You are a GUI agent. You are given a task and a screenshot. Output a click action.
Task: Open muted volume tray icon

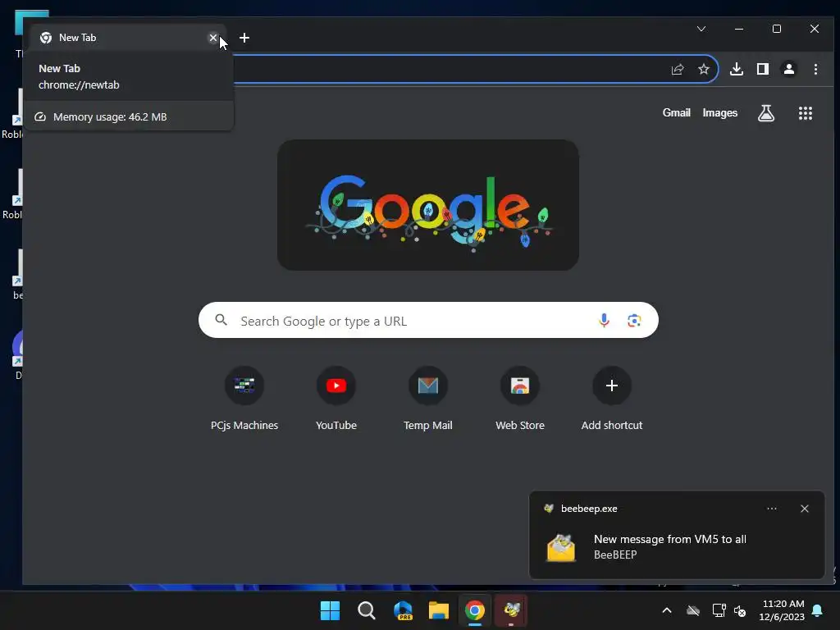pos(740,610)
